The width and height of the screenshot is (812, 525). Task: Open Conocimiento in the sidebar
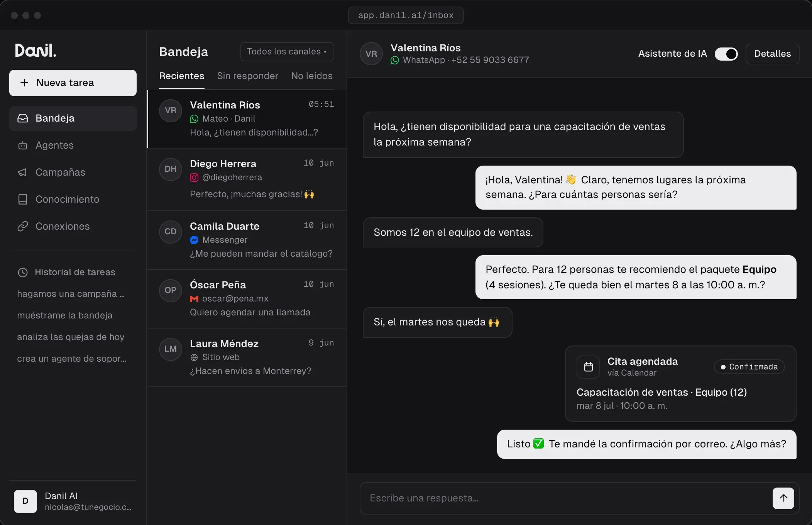(73, 199)
